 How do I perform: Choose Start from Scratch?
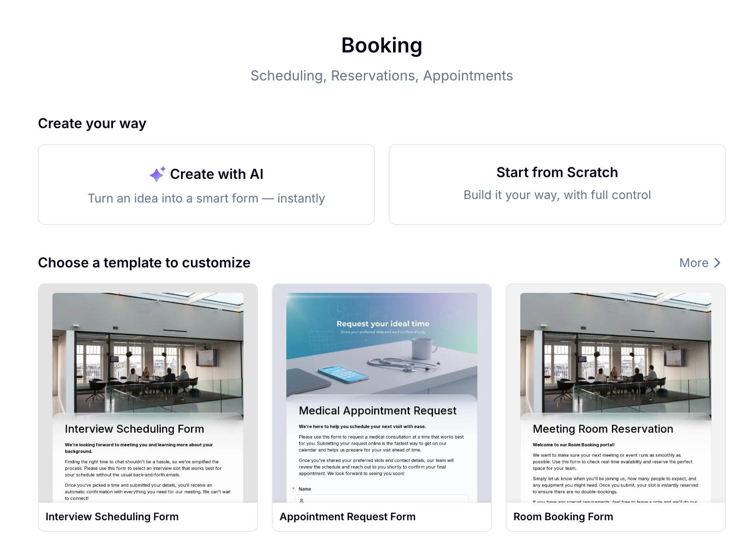click(x=557, y=184)
